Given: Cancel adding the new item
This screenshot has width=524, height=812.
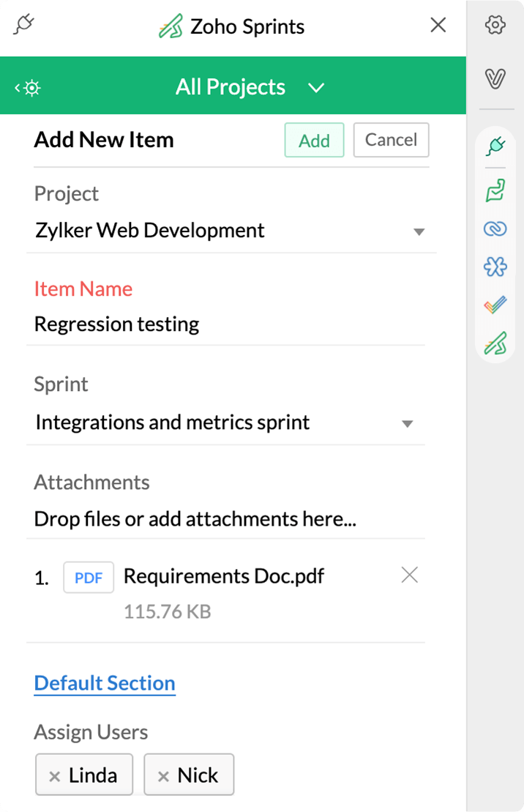Looking at the screenshot, I should click(391, 140).
